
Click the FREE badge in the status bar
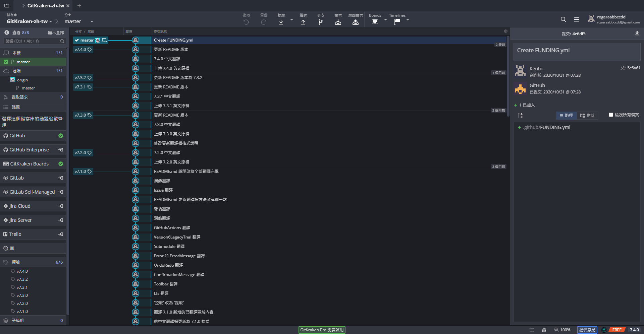(x=617, y=330)
